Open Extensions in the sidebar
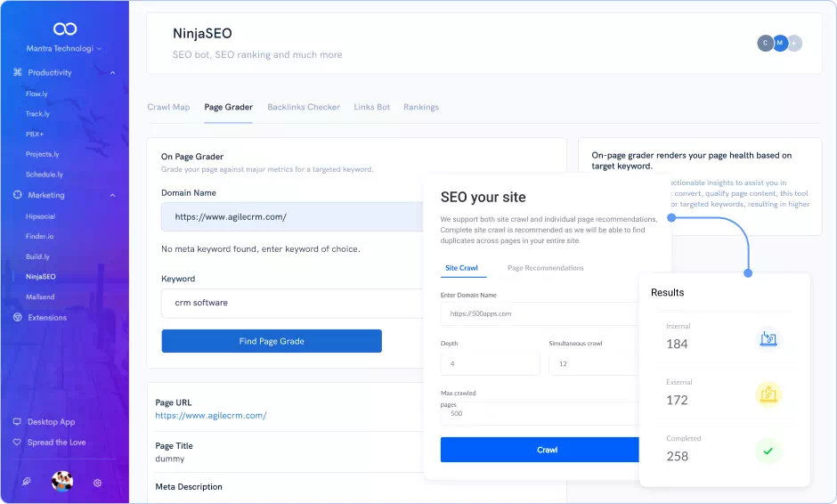837x504 pixels. 47,318
